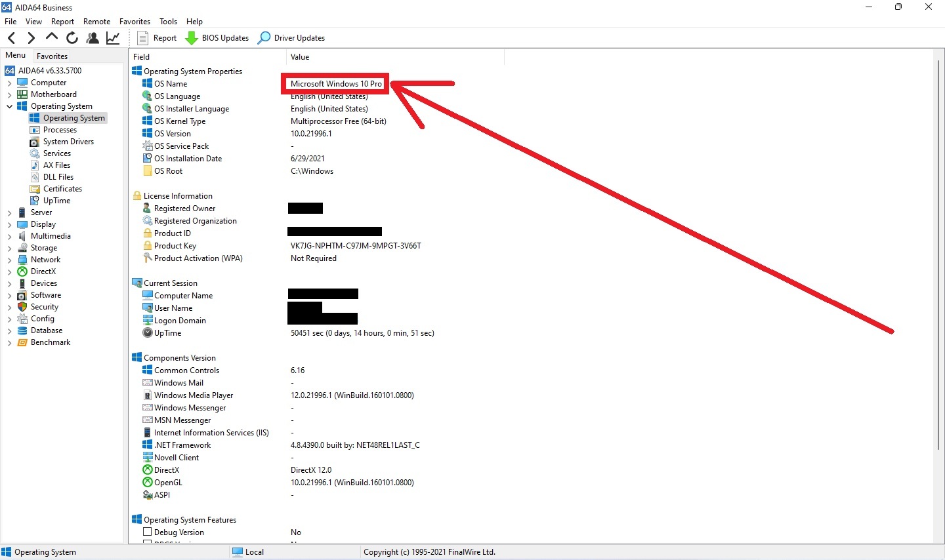Open the graph monitor icon
Viewport: 945px width, 560px height.
(x=113, y=38)
